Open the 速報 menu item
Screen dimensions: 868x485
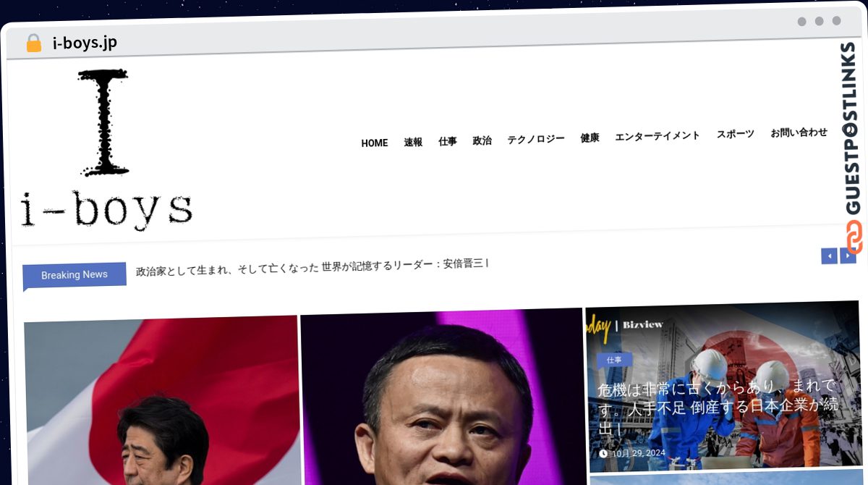coord(413,142)
